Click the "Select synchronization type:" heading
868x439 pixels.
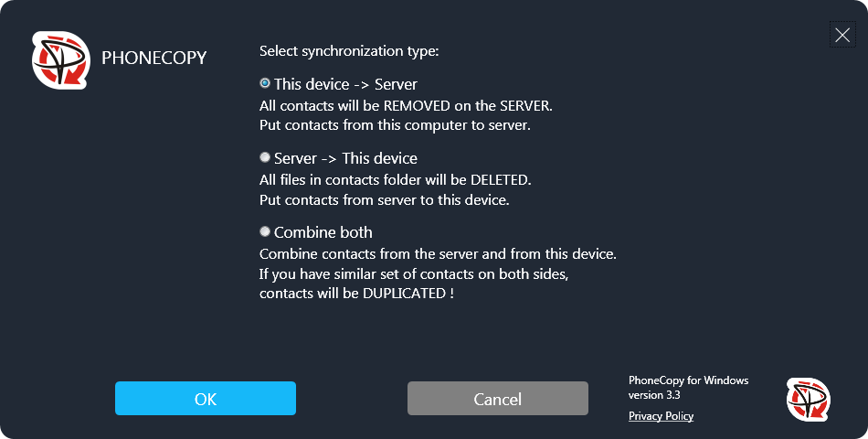pyautogui.click(x=349, y=50)
